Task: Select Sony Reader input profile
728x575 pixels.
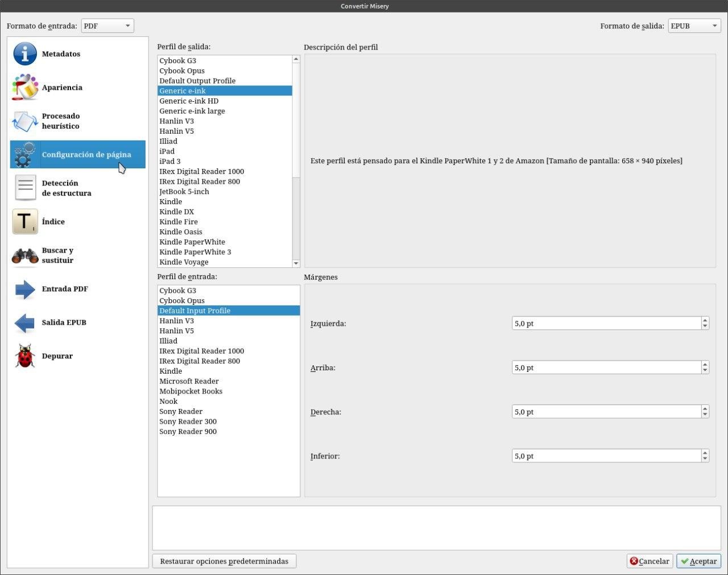Action: click(x=229, y=412)
